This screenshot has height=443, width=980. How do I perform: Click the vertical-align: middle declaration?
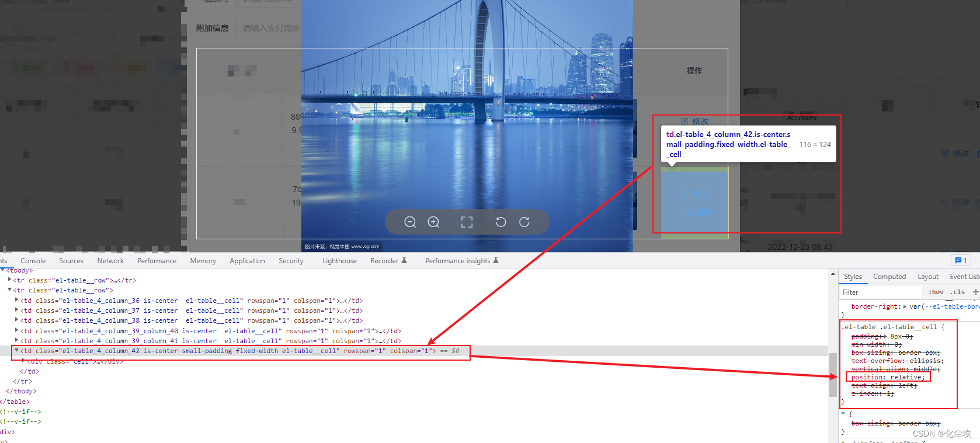[x=896, y=369]
